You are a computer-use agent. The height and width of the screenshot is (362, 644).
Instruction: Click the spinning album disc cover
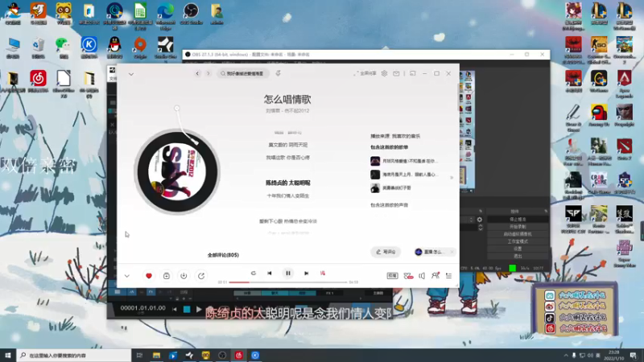point(177,171)
